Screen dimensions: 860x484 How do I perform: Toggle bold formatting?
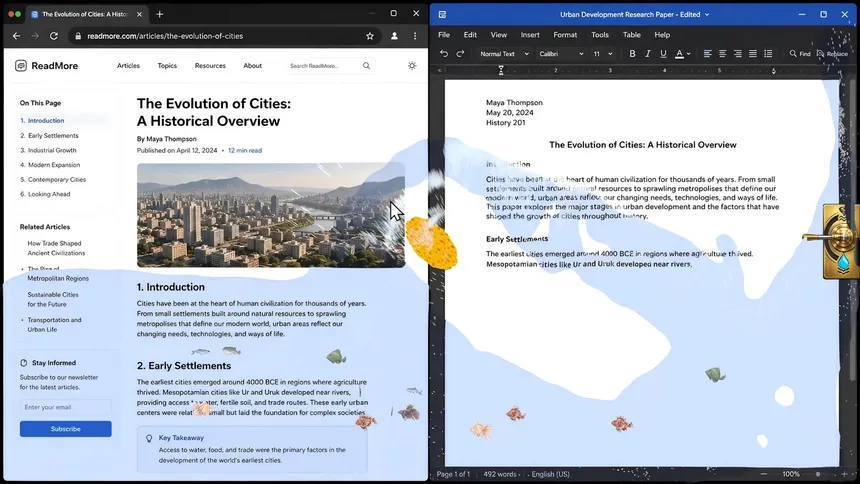tap(632, 54)
